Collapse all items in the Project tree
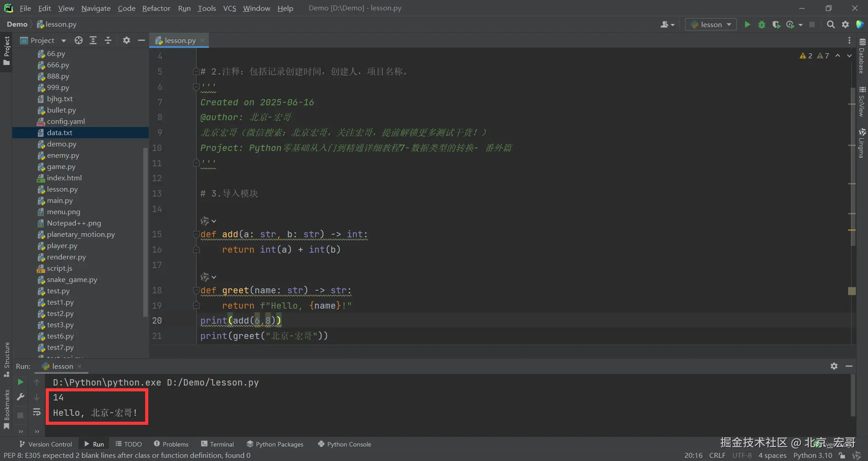 (x=108, y=40)
